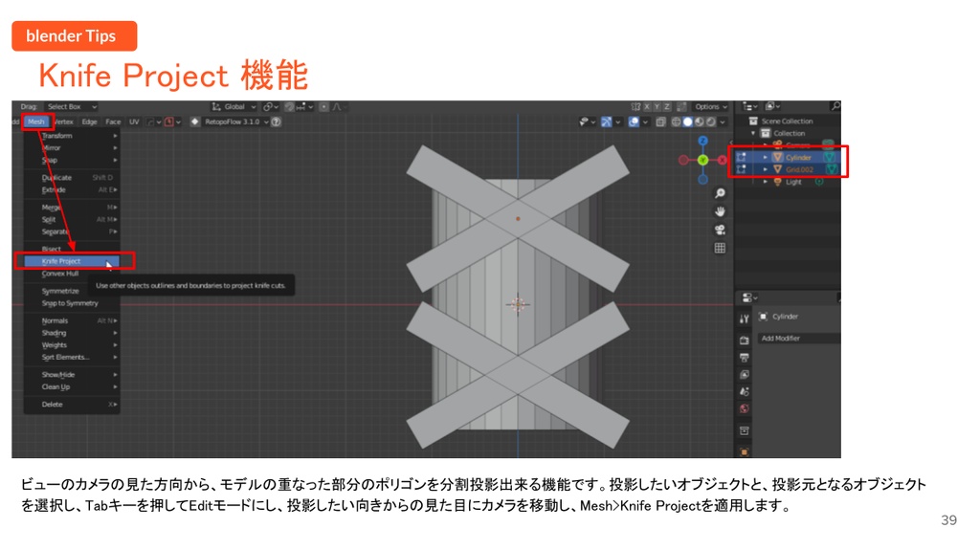This screenshot has height=550, width=980.
Task: Open the Separate submenu
Action: 71,231
